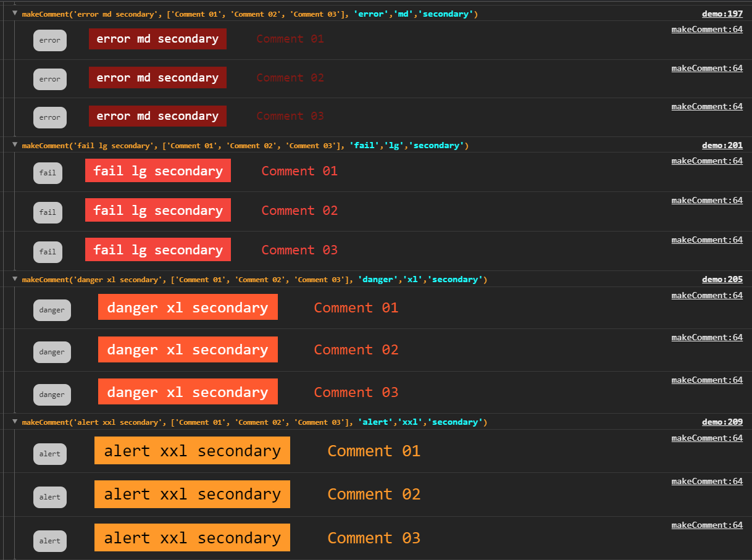The width and height of the screenshot is (752, 560).
Task: Select 'fail lg secondary' label on Comment 03 row
Action: click(x=158, y=249)
